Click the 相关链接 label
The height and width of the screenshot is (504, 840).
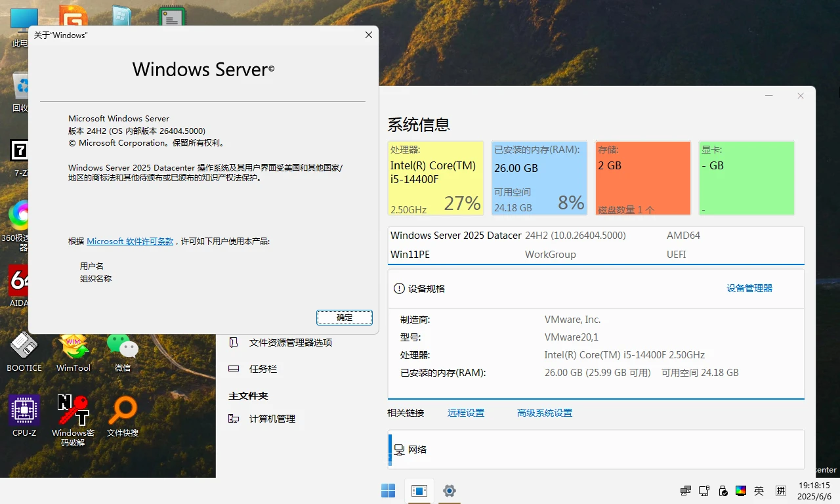[406, 413]
